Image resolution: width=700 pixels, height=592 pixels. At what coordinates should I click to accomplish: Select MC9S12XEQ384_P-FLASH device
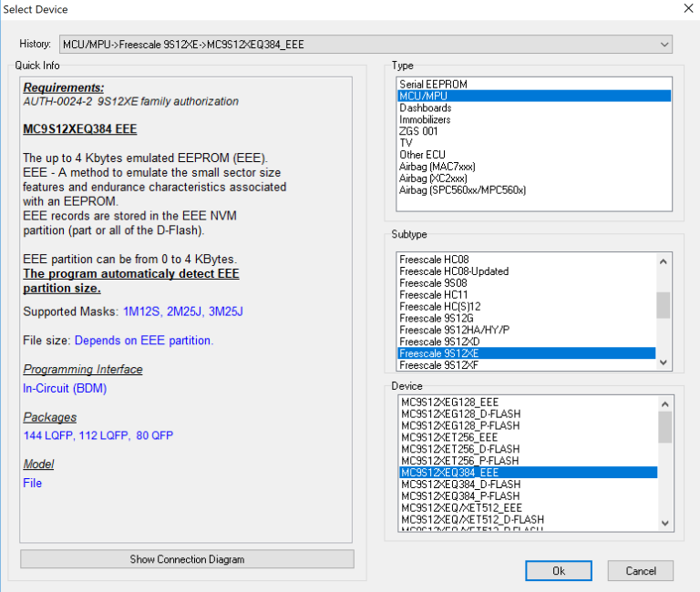[528, 496]
